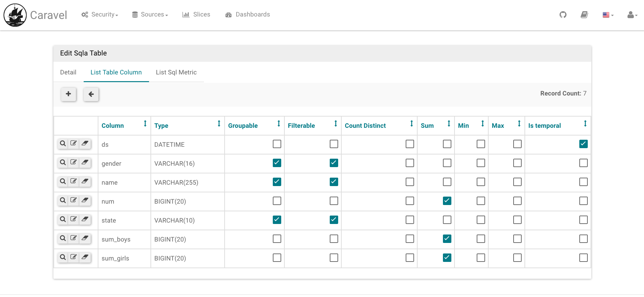Sort by Column name using sort arrows
This screenshot has height=297, width=644.
point(145,124)
